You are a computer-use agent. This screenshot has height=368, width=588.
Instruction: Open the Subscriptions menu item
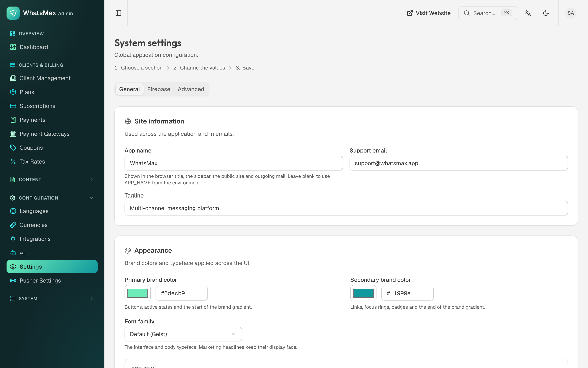52,106
